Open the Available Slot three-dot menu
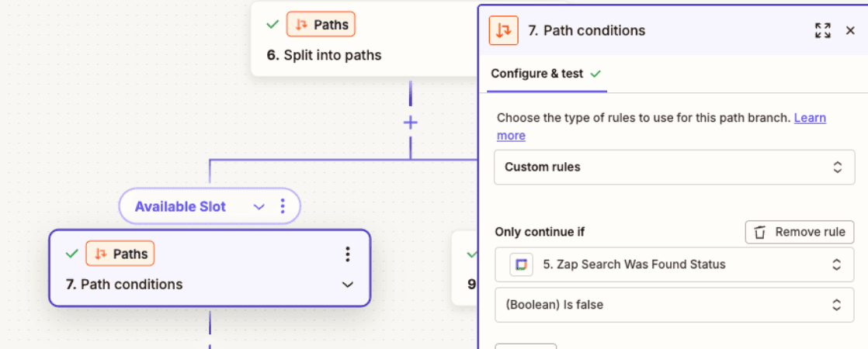The height and width of the screenshot is (349, 868). coord(283,207)
